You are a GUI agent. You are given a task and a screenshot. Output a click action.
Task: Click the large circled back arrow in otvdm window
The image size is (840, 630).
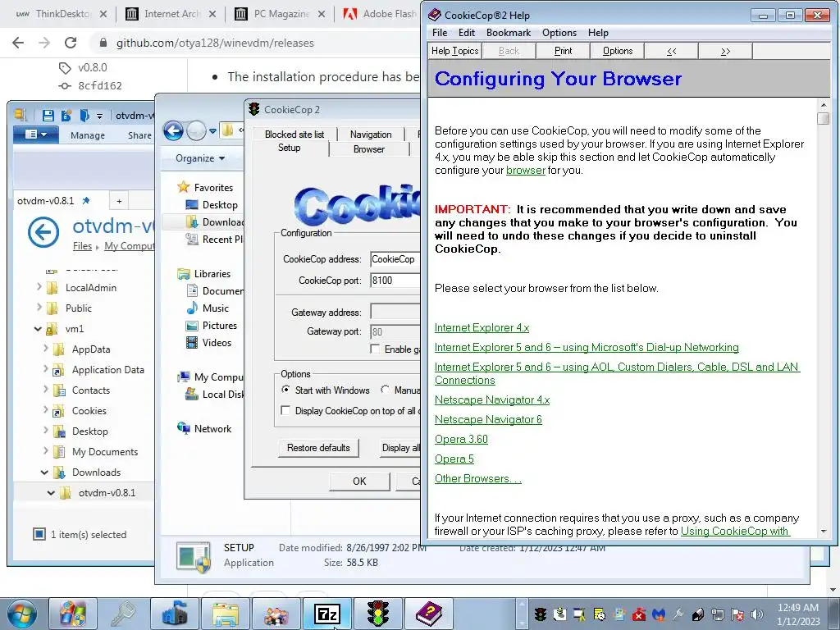pyautogui.click(x=43, y=232)
